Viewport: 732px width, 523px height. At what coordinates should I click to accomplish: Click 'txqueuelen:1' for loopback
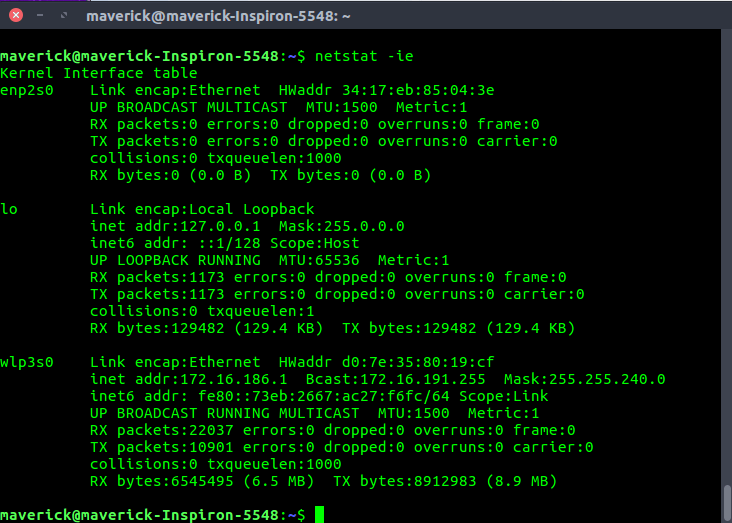(260, 311)
